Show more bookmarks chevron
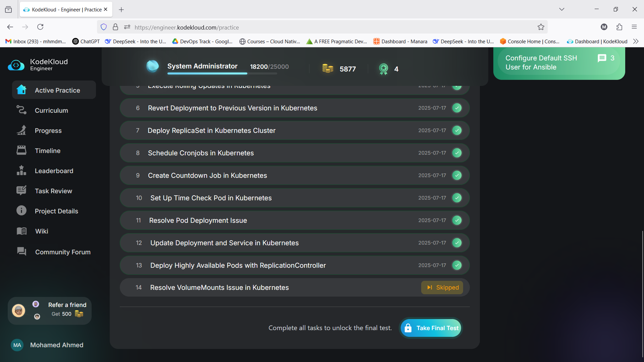Image resolution: width=644 pixels, height=362 pixels. [636, 41]
